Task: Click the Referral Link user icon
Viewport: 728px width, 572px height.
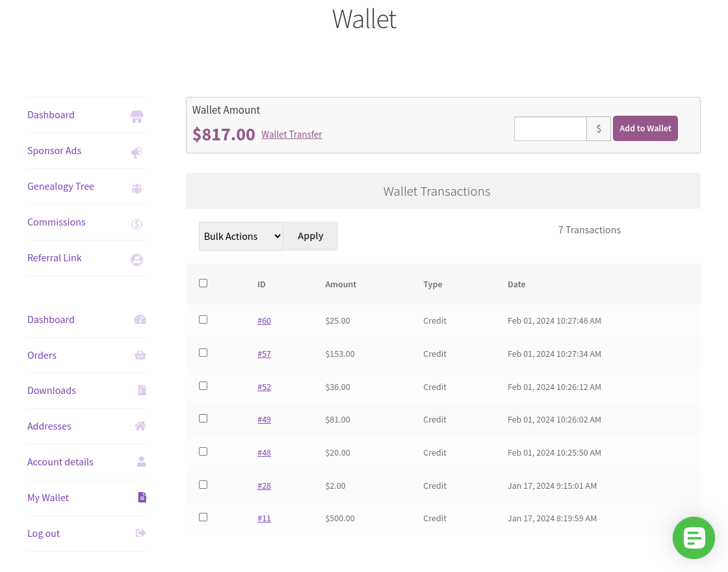Action: 136,259
